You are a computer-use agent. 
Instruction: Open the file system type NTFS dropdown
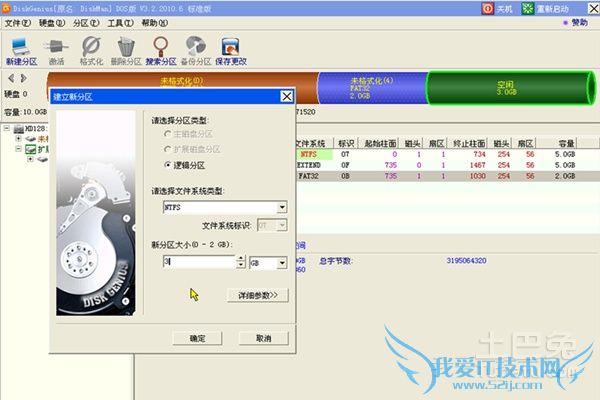[x=282, y=207]
